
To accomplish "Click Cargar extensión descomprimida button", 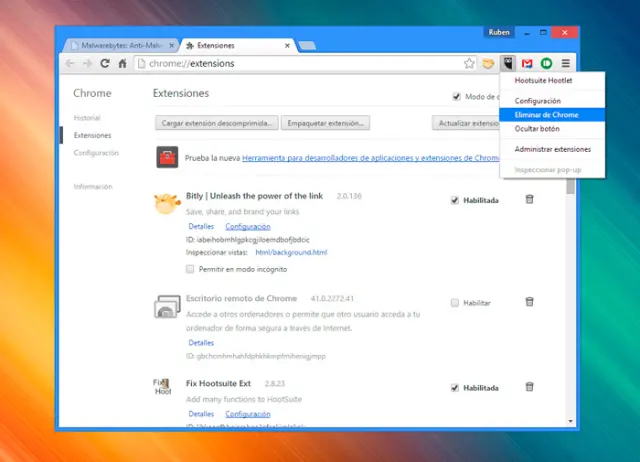I will [216, 123].
